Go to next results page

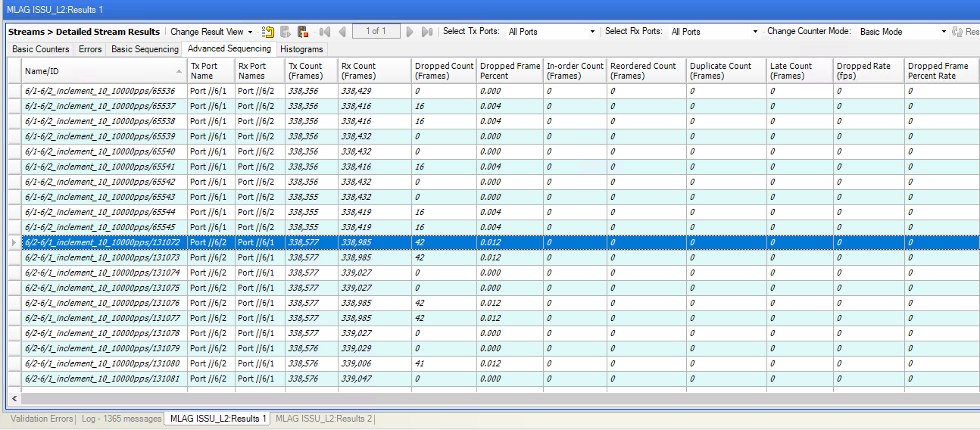pyautogui.click(x=410, y=32)
